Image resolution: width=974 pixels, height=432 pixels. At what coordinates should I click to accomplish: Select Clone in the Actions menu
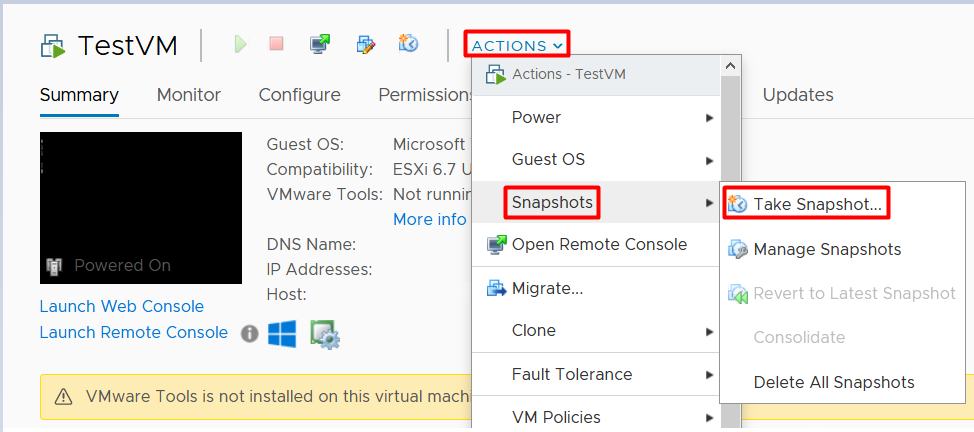coord(596,331)
